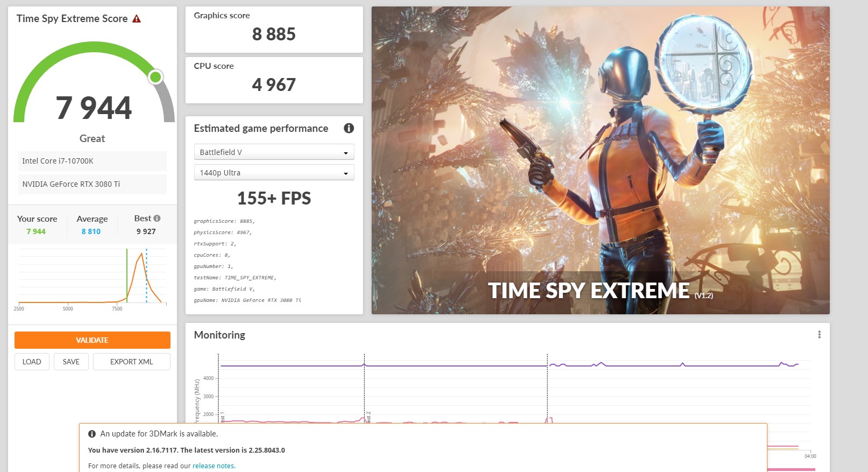Open the Estimated game performance info icon

pos(349,128)
